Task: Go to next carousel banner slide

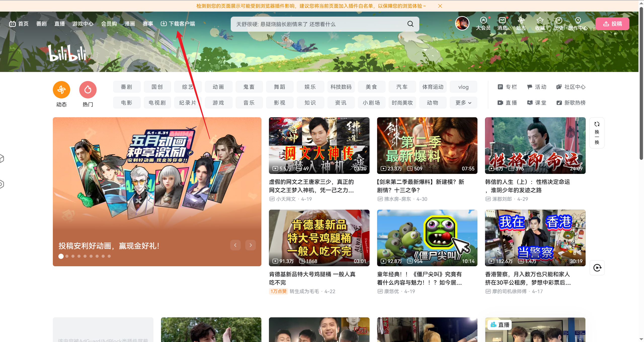Action: 251,245
